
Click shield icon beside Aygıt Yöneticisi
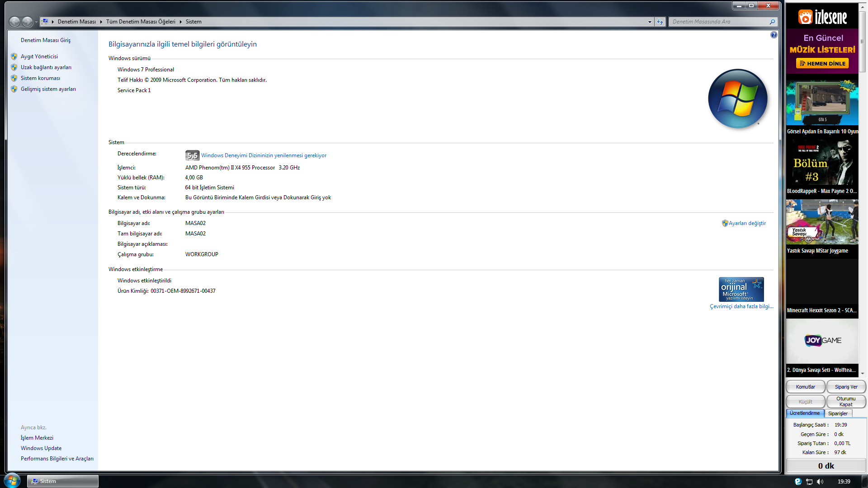[x=14, y=56]
